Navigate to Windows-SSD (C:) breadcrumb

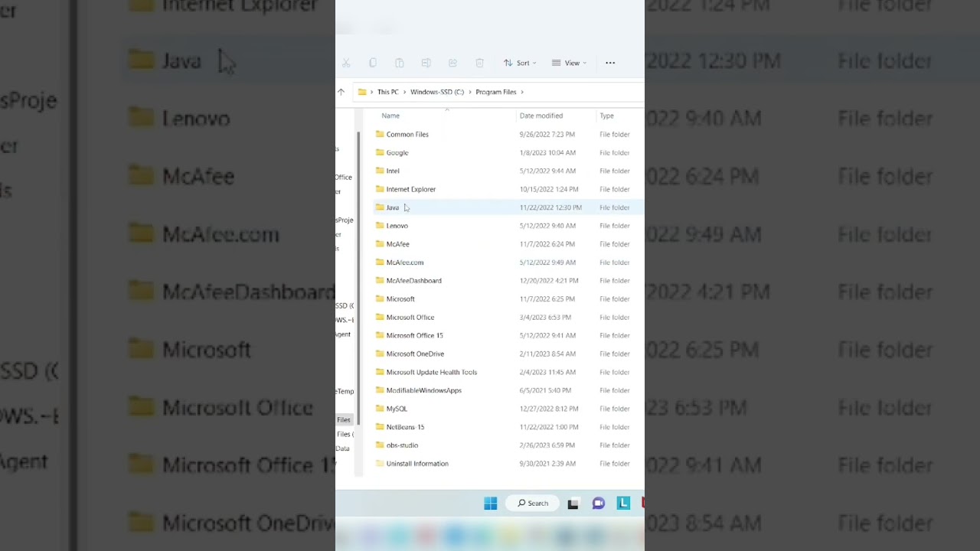click(x=436, y=92)
